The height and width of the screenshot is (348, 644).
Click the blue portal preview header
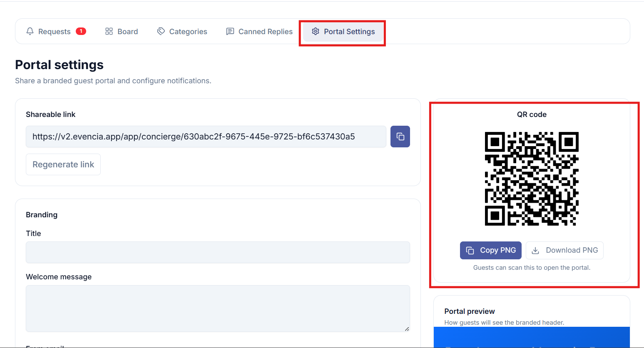pos(532,337)
